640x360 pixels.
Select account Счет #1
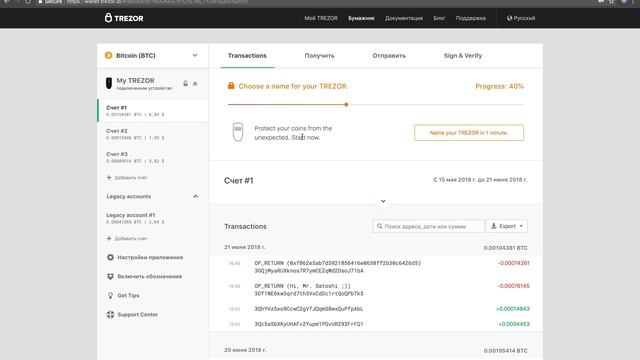click(153, 111)
